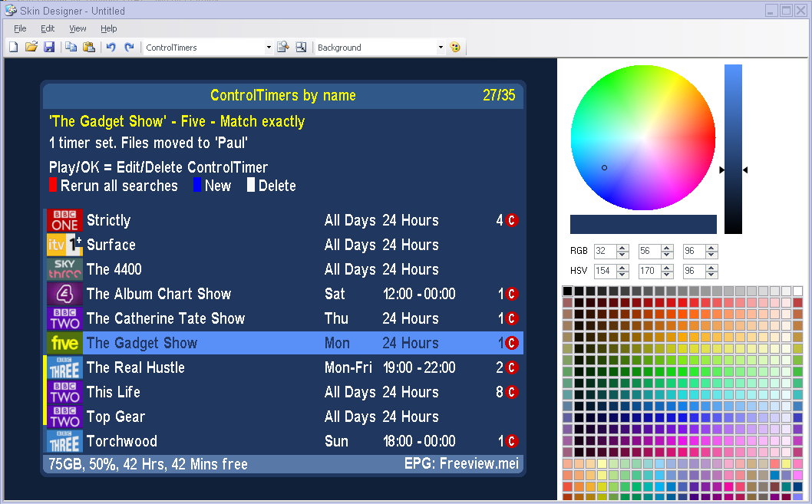Click the red Rerun all searches key
This screenshot has width=812, height=504.
pos(52,185)
